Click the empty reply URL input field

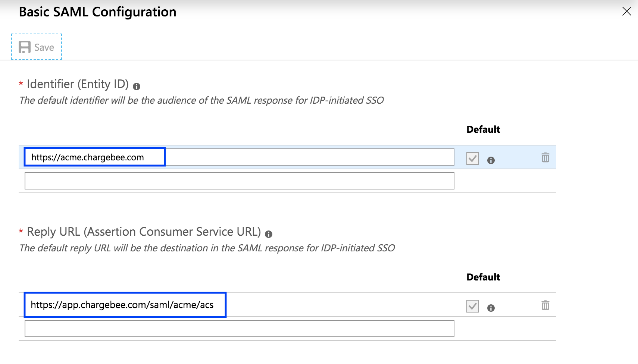tap(239, 329)
